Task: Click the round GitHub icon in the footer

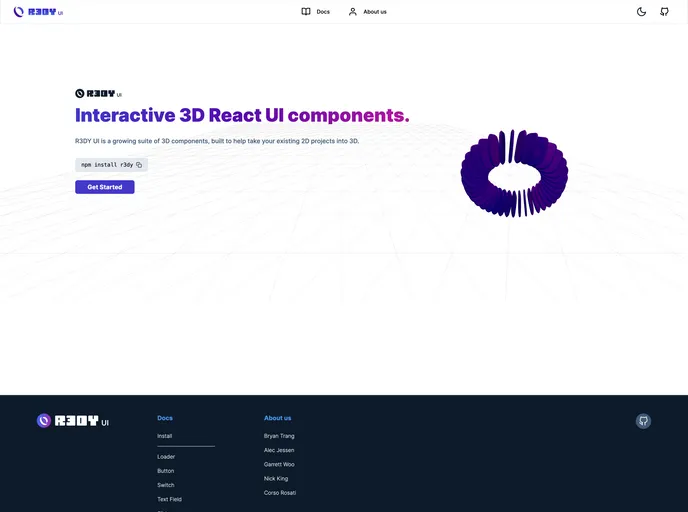Action: pos(643,421)
